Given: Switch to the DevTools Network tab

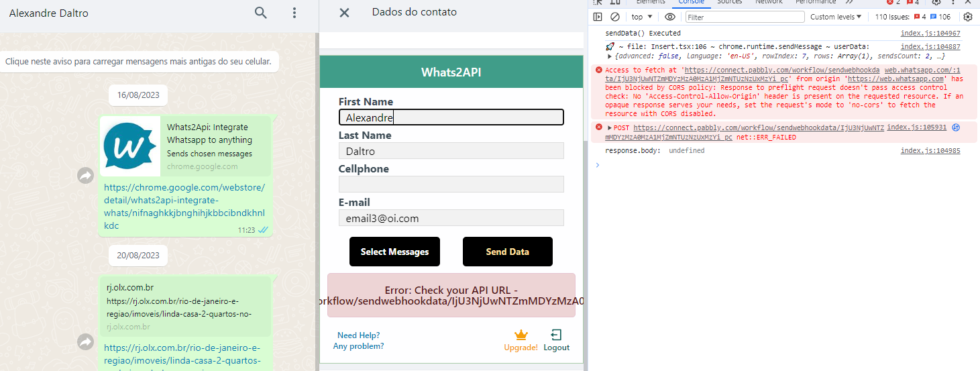Looking at the screenshot, I should 769,2.
